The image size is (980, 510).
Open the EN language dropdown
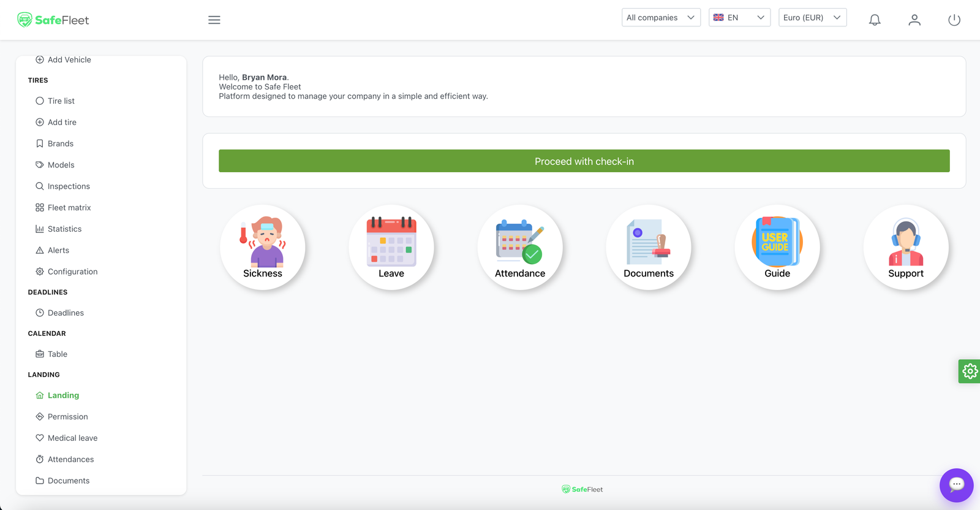tap(739, 18)
